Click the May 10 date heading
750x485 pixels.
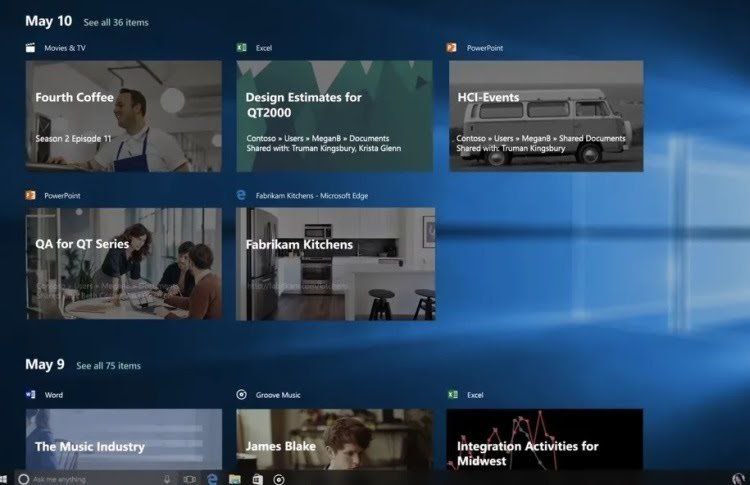point(48,21)
